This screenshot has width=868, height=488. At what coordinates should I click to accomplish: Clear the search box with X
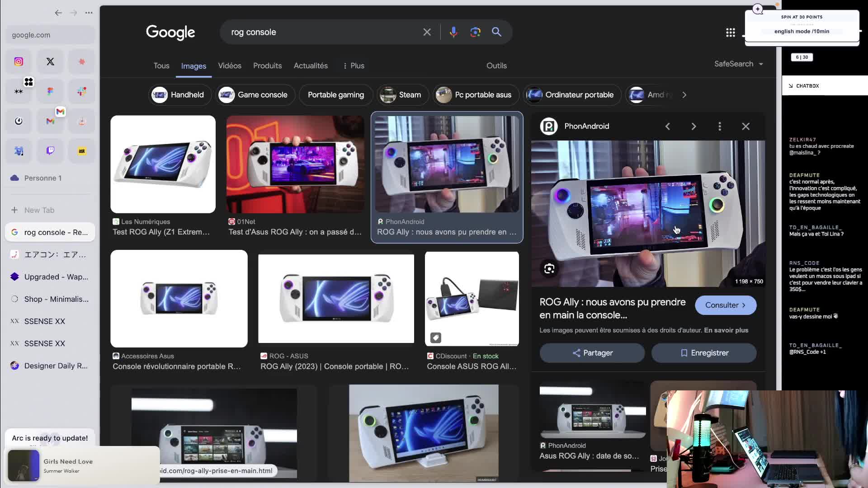(427, 32)
